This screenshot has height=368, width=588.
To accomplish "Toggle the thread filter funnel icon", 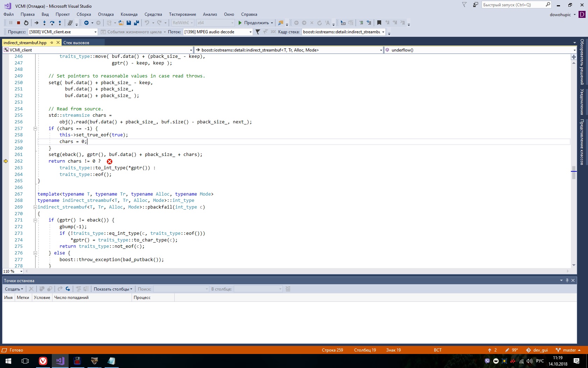I will [x=258, y=32].
